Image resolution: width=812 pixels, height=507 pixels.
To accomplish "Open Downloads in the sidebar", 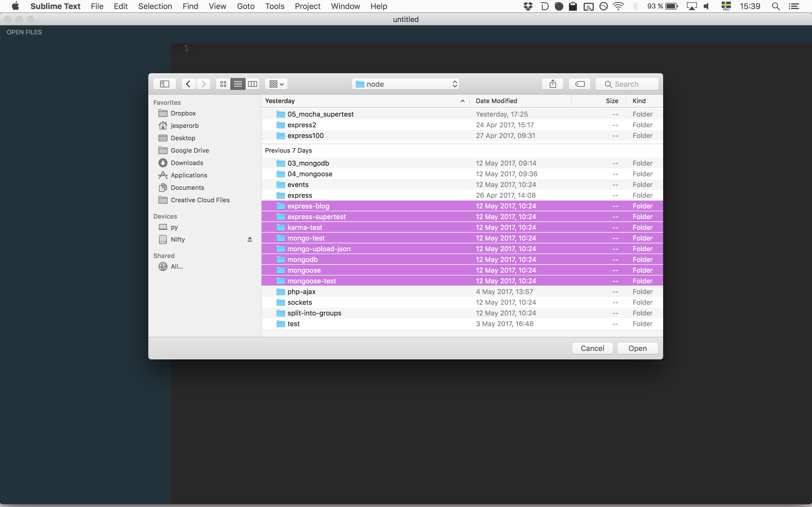I will coord(187,163).
